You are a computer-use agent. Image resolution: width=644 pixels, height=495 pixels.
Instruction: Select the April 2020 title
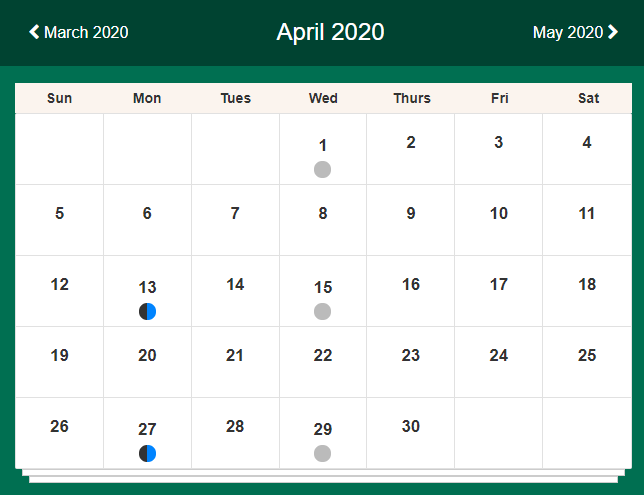[330, 32]
